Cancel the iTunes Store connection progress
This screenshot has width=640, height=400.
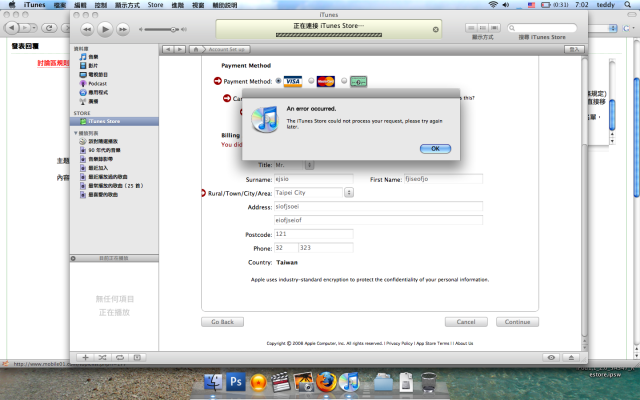(436, 29)
